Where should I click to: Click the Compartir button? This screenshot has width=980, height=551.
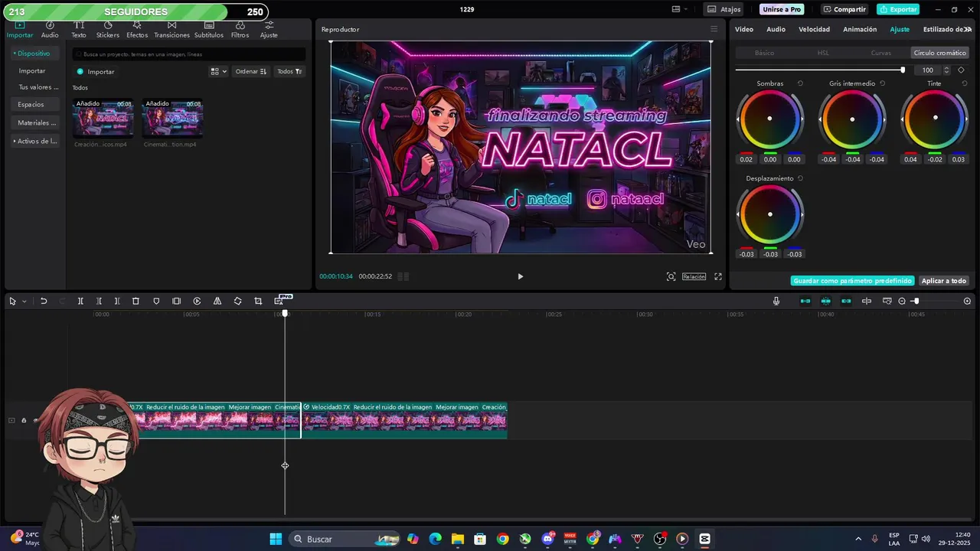(844, 9)
